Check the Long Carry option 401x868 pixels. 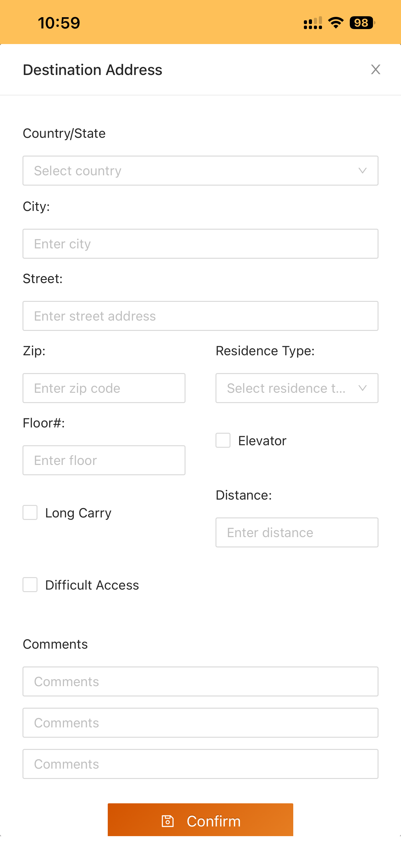pyautogui.click(x=30, y=512)
